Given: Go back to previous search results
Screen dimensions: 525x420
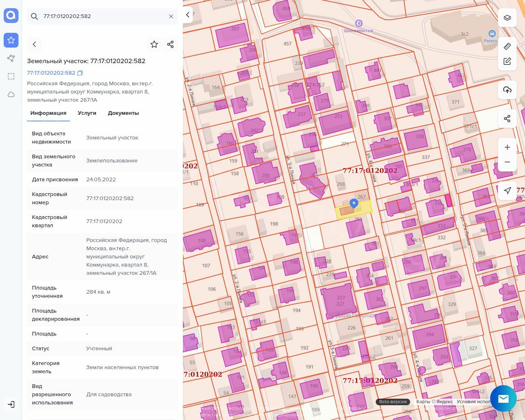Looking at the screenshot, I should point(34,44).
